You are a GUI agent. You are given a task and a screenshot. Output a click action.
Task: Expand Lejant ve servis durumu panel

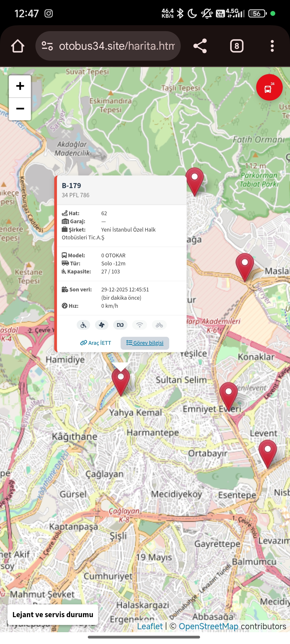(x=53, y=614)
